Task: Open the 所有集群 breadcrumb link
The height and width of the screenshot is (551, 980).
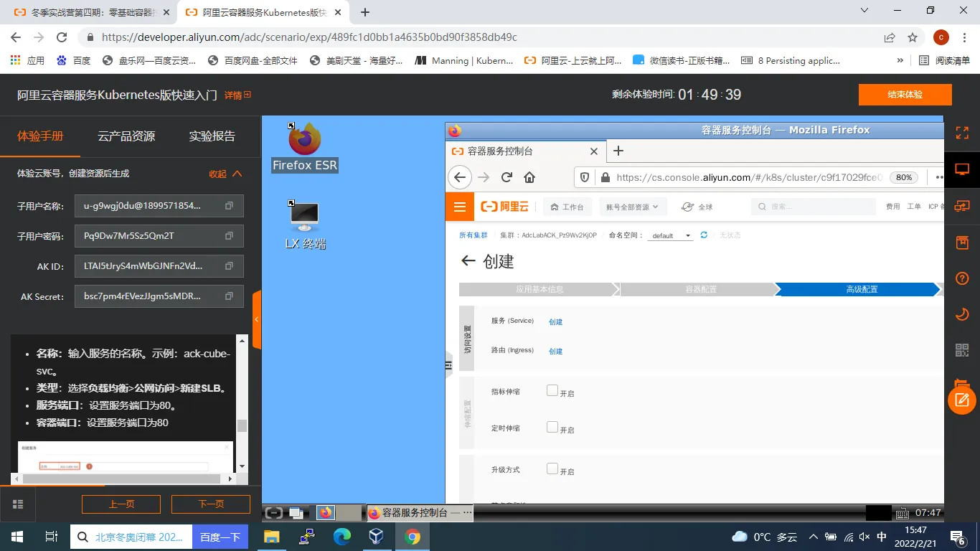Action: click(473, 235)
